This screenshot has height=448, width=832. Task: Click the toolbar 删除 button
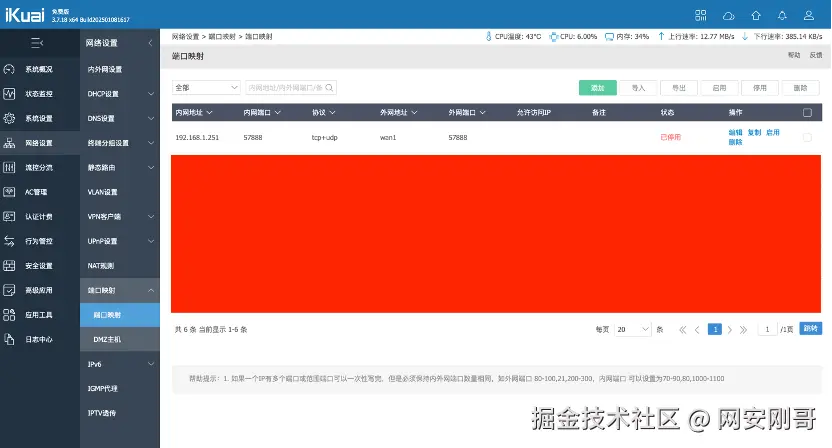[800, 88]
